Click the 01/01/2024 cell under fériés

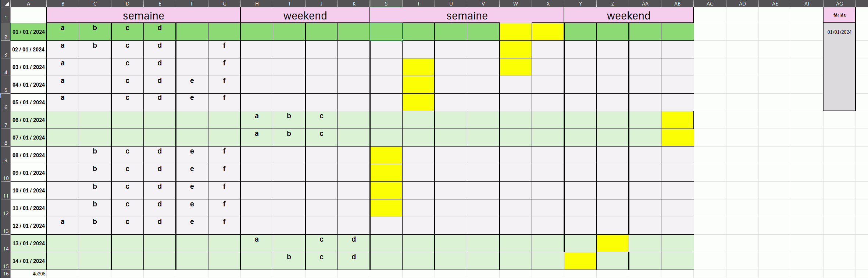(839, 32)
